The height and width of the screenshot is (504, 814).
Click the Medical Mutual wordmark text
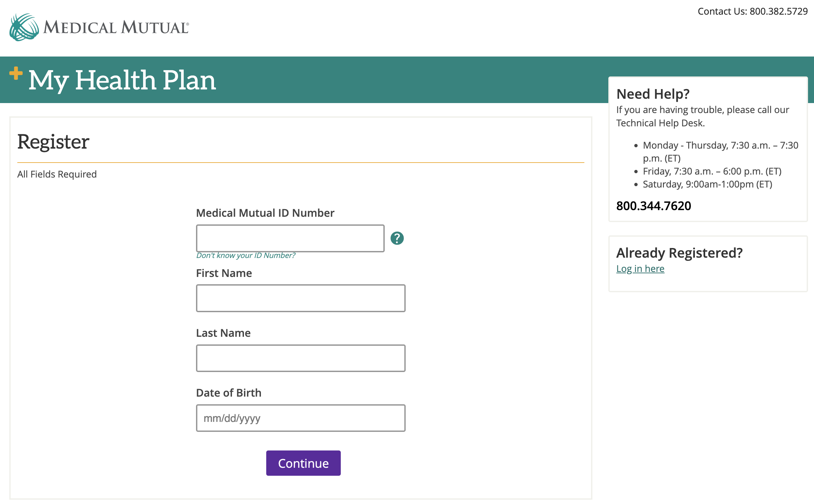tap(116, 27)
